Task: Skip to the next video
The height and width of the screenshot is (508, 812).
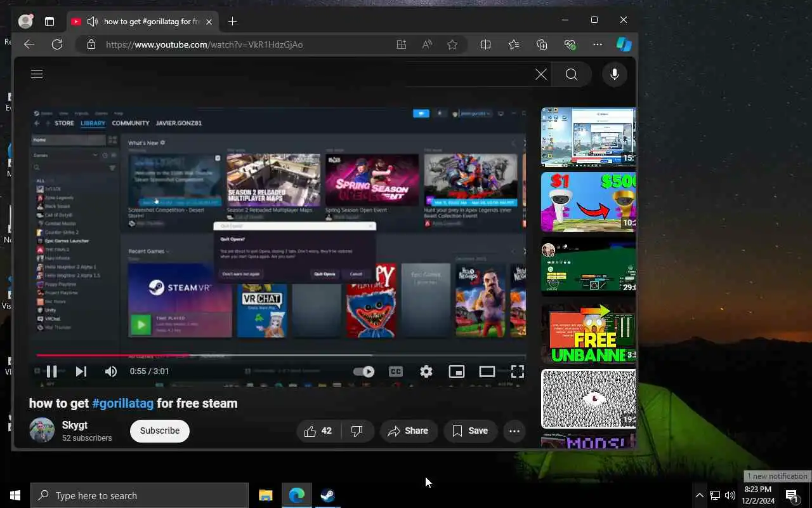Action: pyautogui.click(x=81, y=371)
